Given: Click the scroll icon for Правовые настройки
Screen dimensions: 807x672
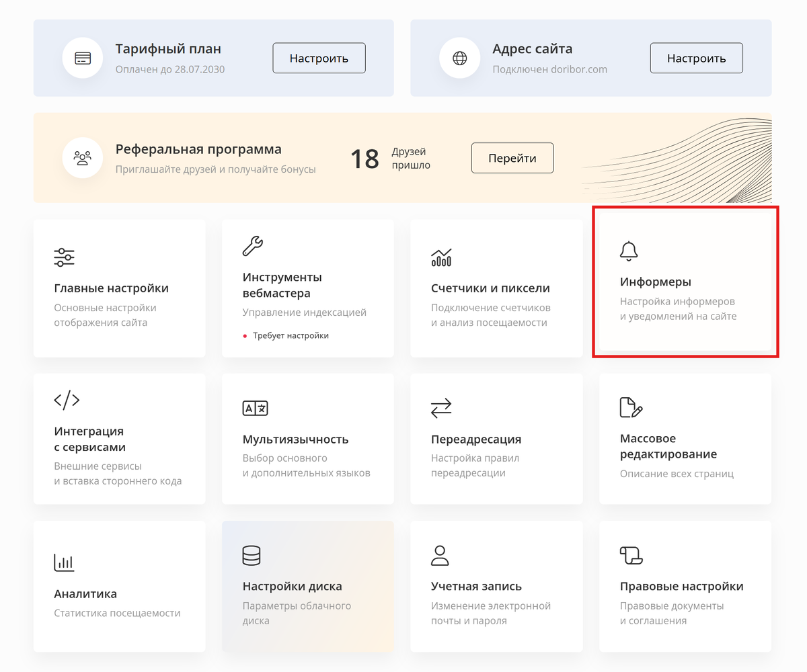Looking at the screenshot, I should tap(631, 555).
